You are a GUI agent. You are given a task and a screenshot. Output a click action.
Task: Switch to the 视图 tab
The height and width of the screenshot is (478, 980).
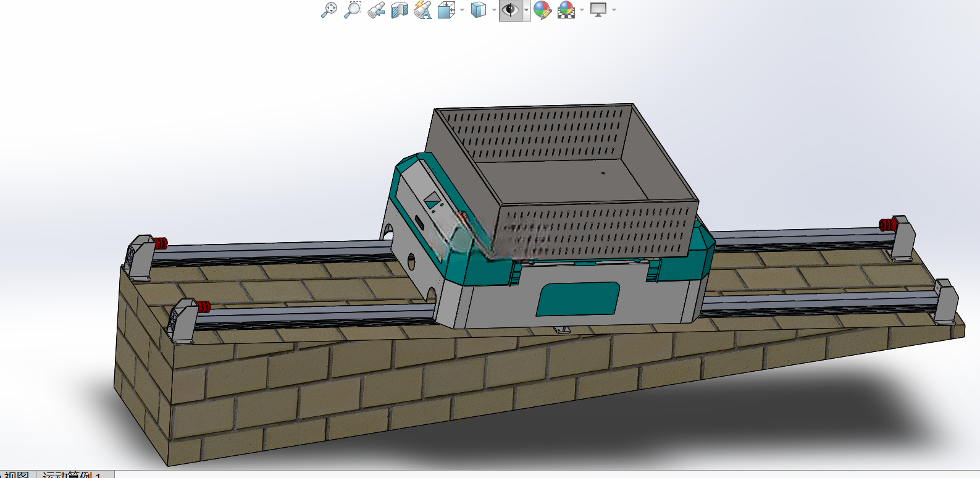pos(17,474)
